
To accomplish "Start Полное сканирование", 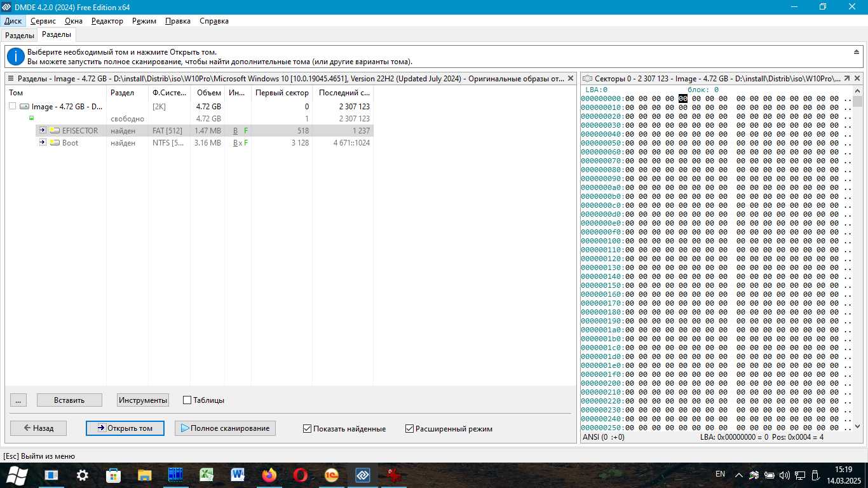I will (225, 428).
